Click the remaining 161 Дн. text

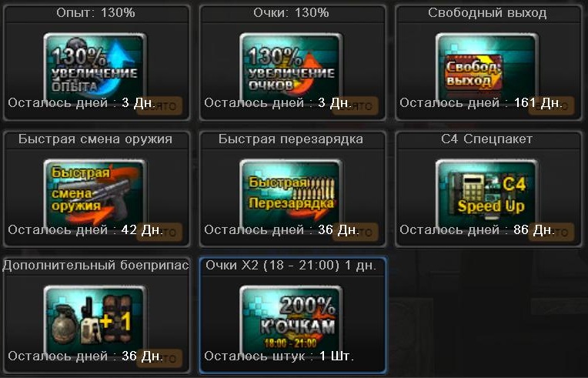pyautogui.click(x=538, y=102)
